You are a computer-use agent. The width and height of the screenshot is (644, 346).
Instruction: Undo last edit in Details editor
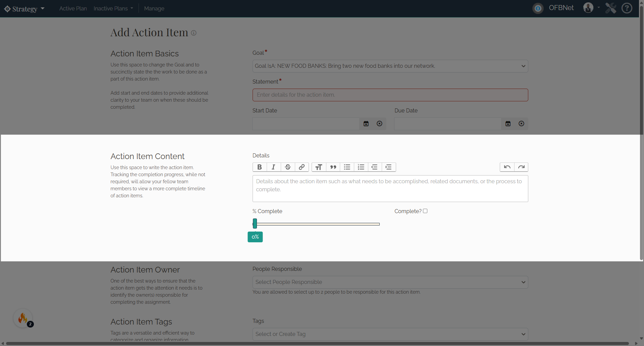click(x=507, y=167)
